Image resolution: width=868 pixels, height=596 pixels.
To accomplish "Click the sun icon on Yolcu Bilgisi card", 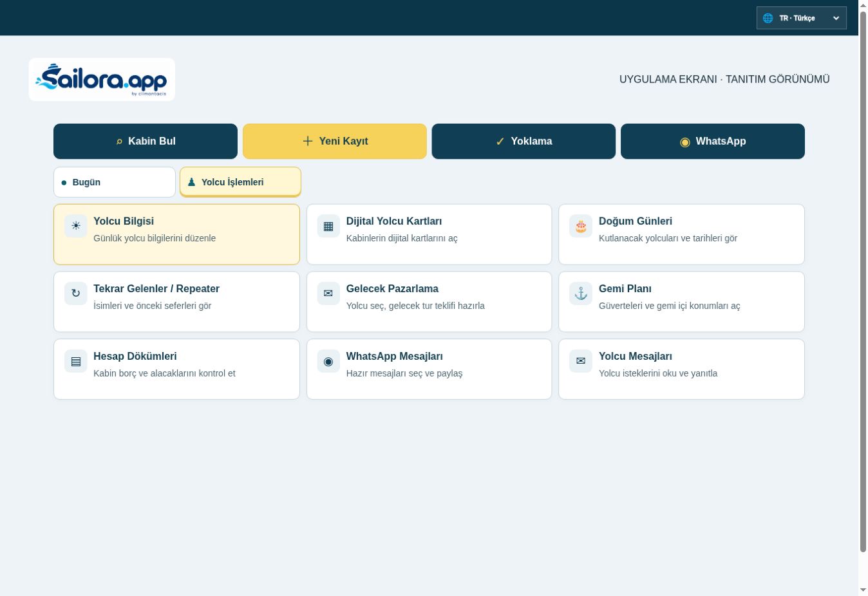I will pyautogui.click(x=76, y=226).
